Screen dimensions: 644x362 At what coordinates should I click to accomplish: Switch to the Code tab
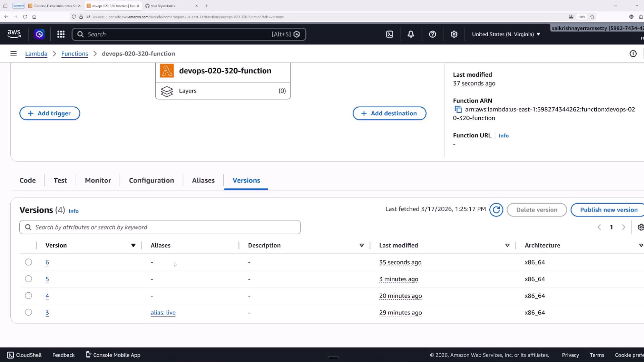28,180
